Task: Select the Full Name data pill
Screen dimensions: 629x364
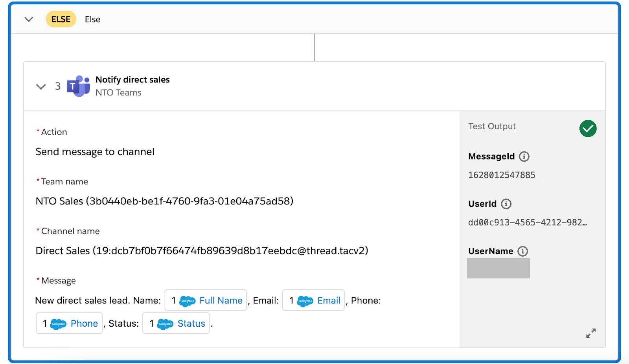Action: [206, 300]
